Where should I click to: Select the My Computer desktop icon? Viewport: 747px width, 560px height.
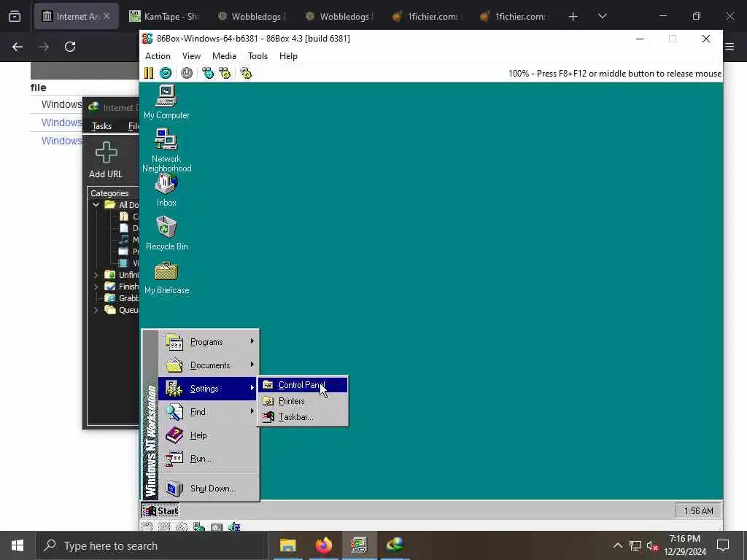(166, 102)
